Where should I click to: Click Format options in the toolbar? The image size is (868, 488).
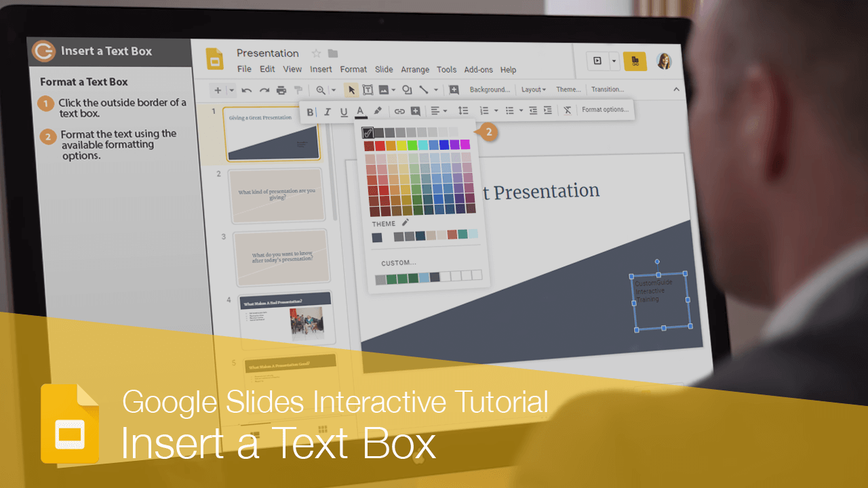(x=605, y=110)
